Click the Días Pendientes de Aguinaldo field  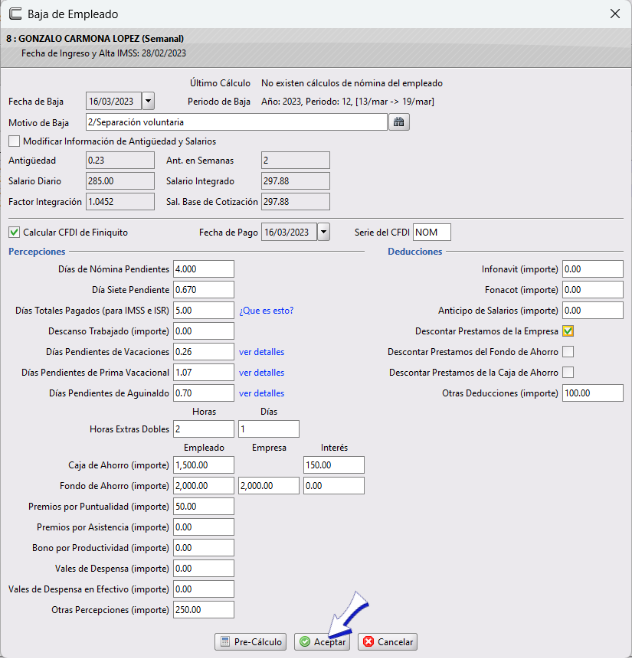pos(204,393)
